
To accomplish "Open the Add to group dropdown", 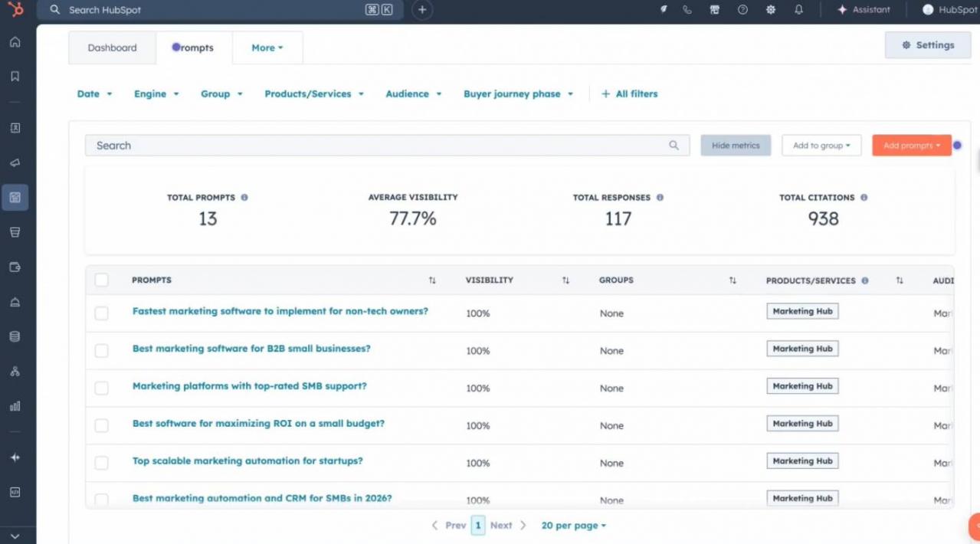I will pyautogui.click(x=821, y=146).
